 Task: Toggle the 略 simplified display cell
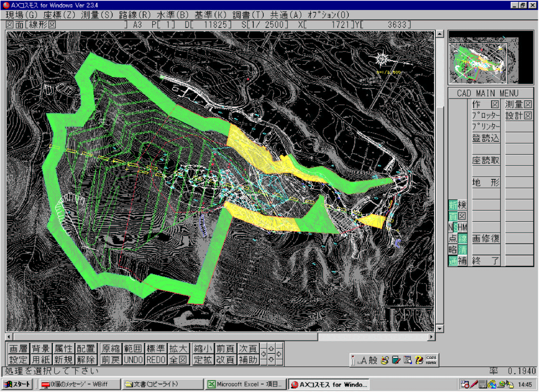[453, 250]
